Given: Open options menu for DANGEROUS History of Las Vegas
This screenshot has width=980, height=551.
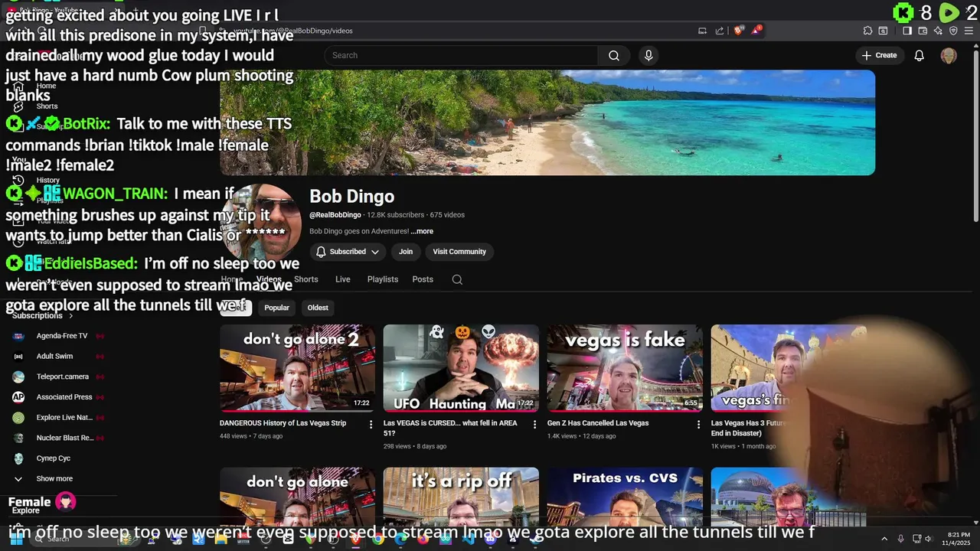Looking at the screenshot, I should tap(371, 424).
